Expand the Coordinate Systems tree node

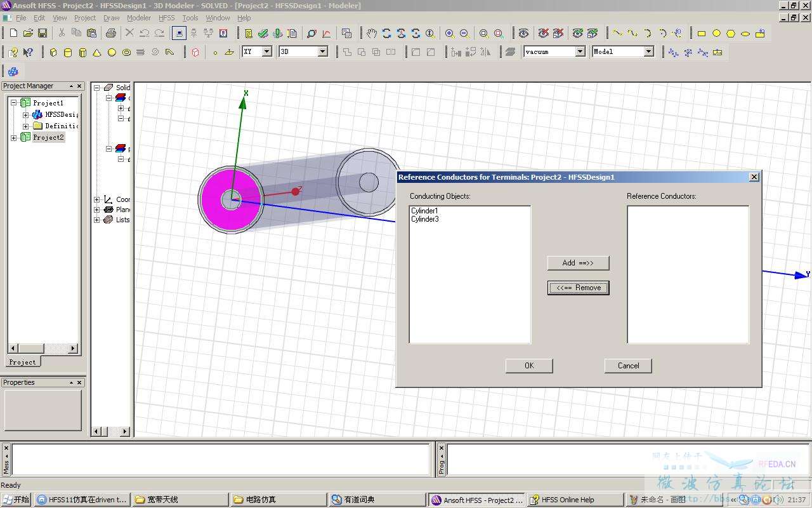click(97, 199)
